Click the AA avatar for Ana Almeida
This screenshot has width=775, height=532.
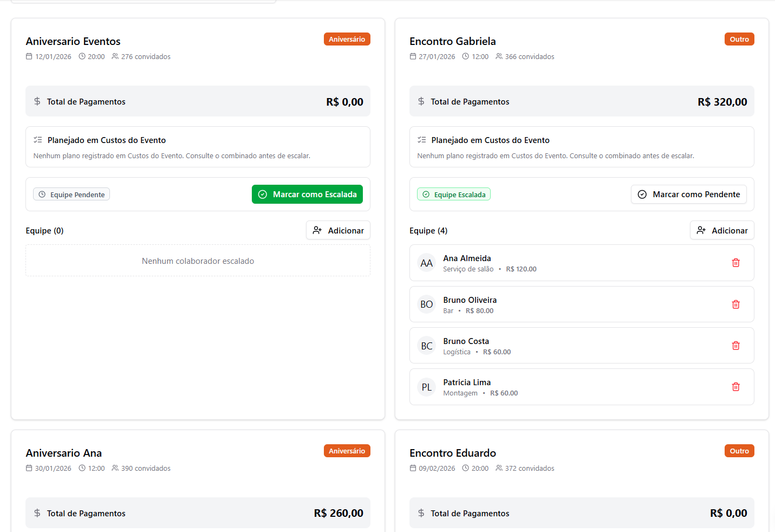pos(427,263)
